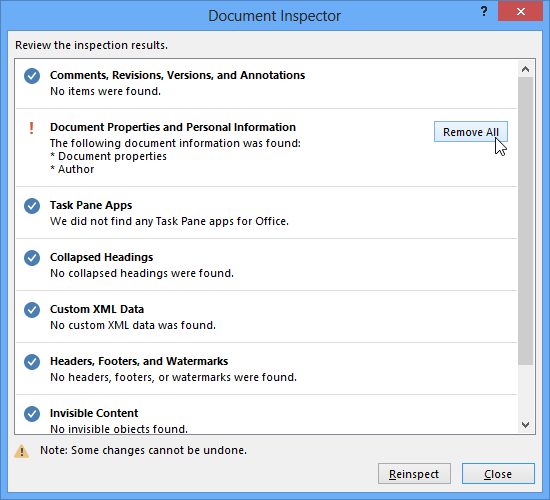Click the 'Invisible Content' heading

94,413
